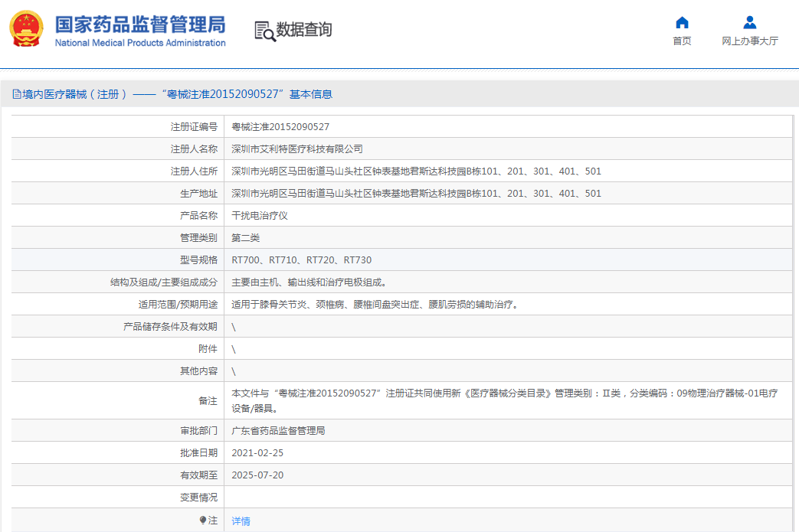Click approving department 广东省药品监督管理局
Image resolution: width=799 pixels, height=532 pixels.
coord(278,431)
